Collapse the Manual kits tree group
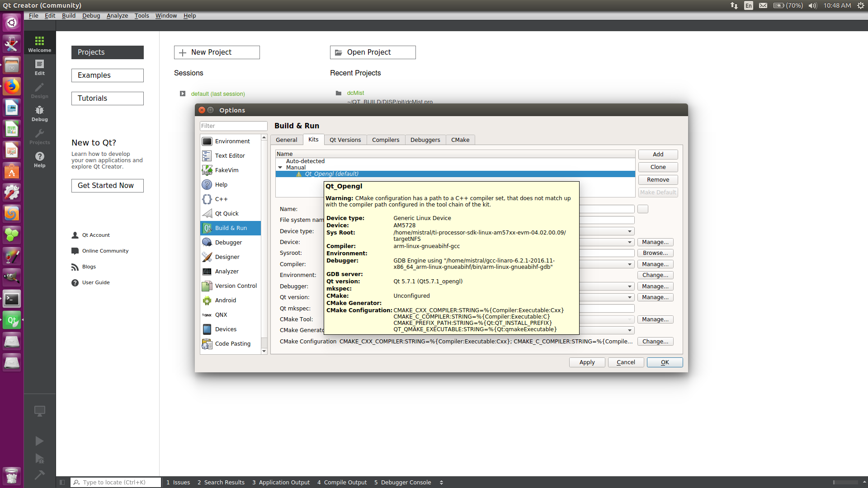Screen dimensions: 868x488 point(280,168)
